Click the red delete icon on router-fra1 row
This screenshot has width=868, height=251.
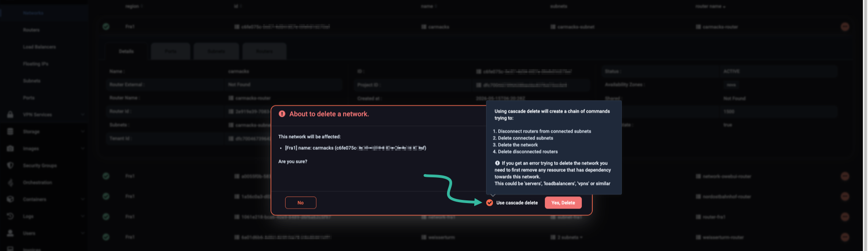coord(844,217)
